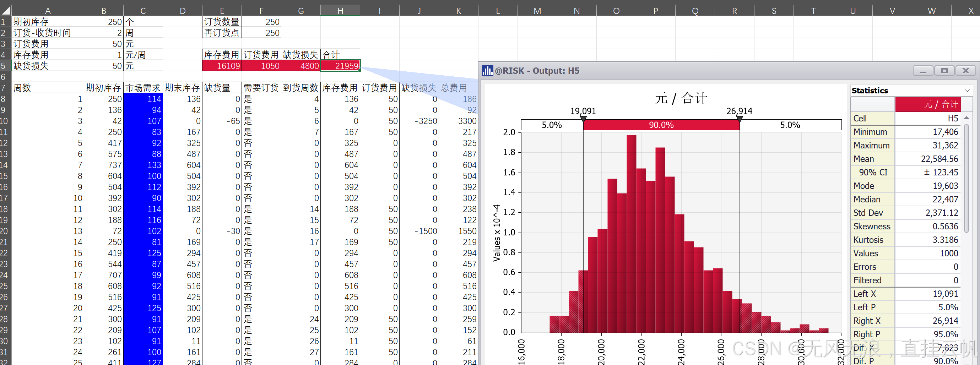Click cell -1500 in row 20
980x365 pixels.
[x=419, y=231]
